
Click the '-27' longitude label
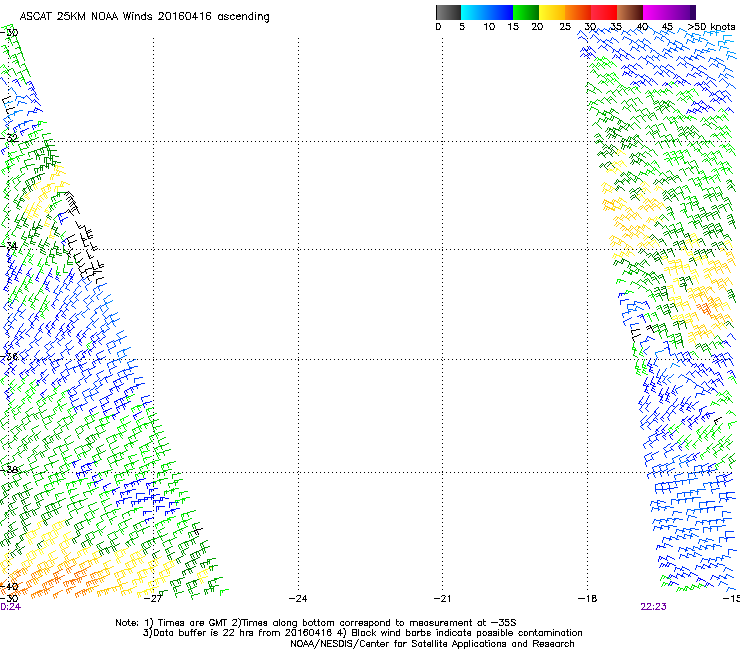click(x=153, y=599)
